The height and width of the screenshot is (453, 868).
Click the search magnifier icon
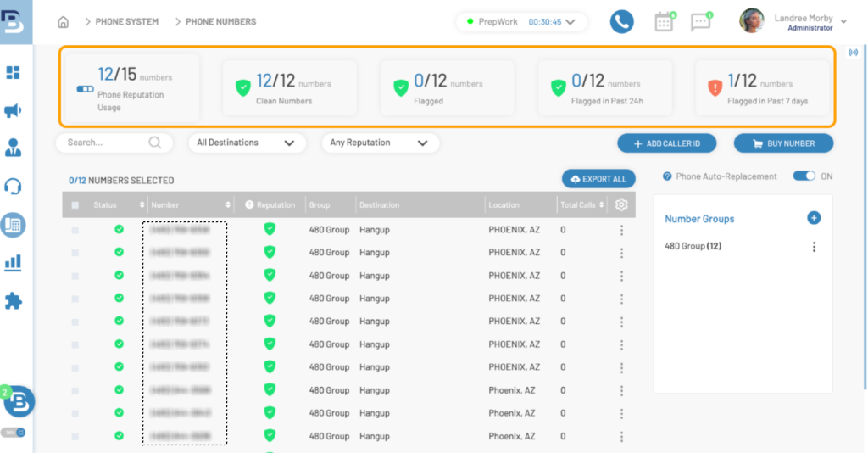155,143
